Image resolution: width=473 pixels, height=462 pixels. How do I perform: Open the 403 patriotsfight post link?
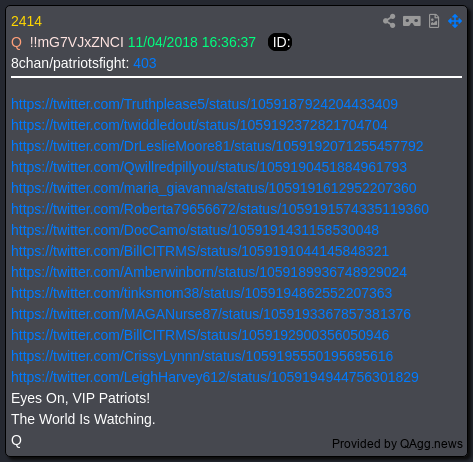(145, 63)
